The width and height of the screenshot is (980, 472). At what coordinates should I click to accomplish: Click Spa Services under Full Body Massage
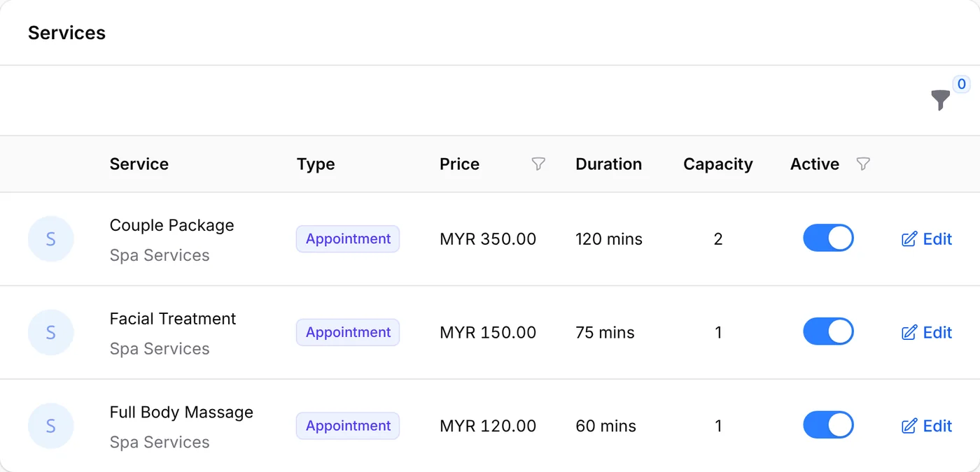(x=160, y=443)
